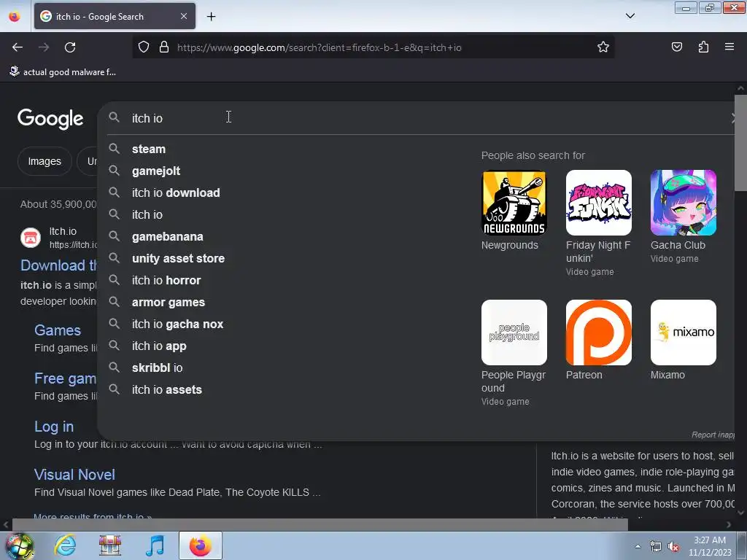The image size is (747, 560).
Task: Show hidden tray icons arrow
Action: 638,546
